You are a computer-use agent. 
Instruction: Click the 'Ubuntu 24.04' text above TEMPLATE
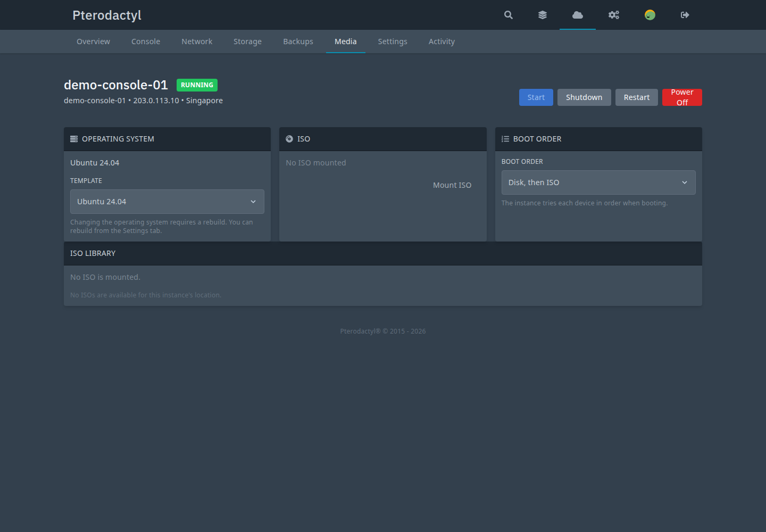[x=95, y=163]
